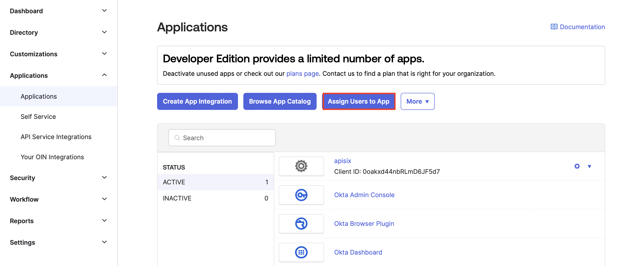This screenshot has width=644, height=266.
Task: Expand the Settings sidebar section
Action: [x=104, y=242]
